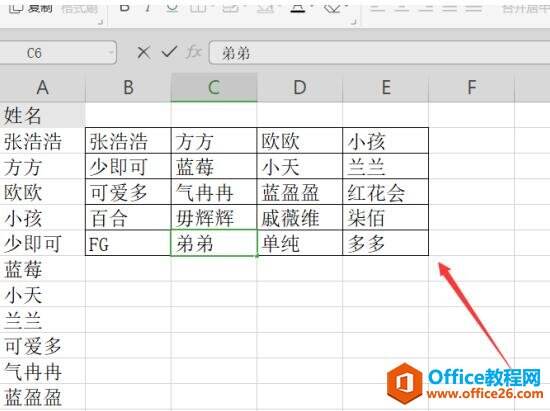This screenshot has height=411, width=550.
Task: Open the Name Box dropdown arrow
Action: tap(111, 53)
